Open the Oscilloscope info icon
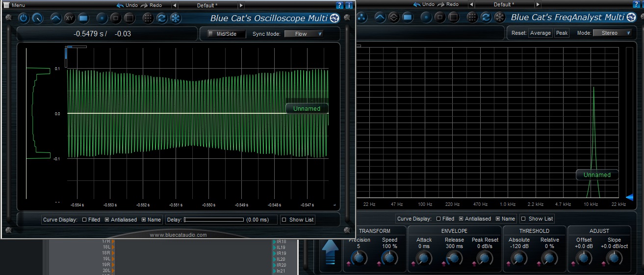Viewport: 644px width, 275px height. [x=349, y=5]
